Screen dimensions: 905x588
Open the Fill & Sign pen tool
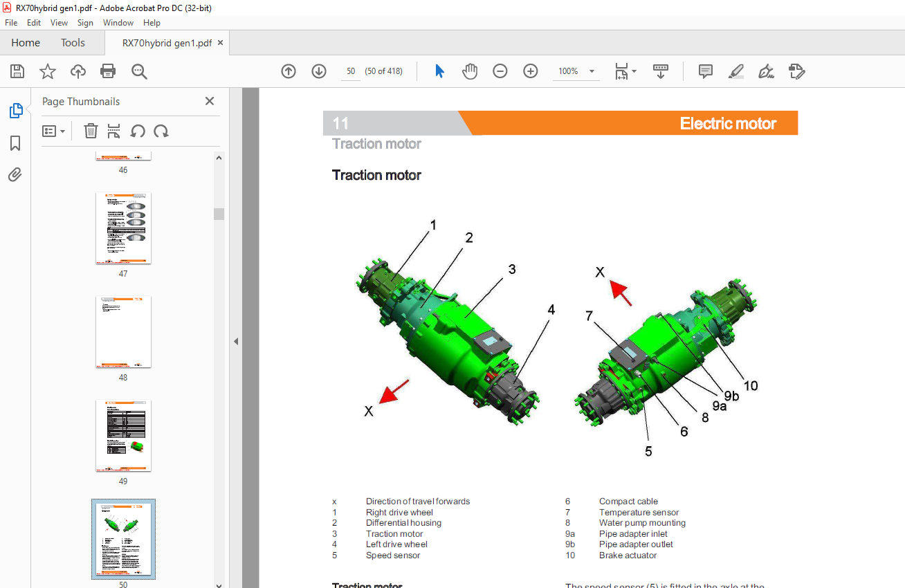766,71
